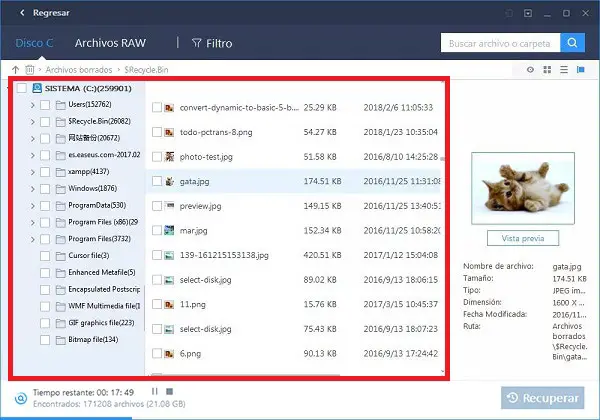Click the up-directory arrow icon
This screenshot has height=420, width=600.
click(15, 70)
